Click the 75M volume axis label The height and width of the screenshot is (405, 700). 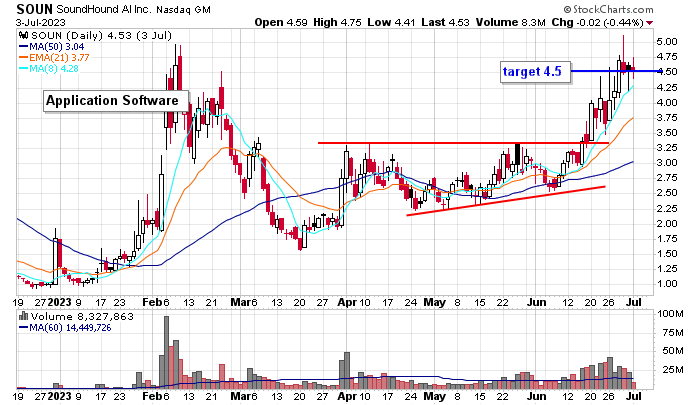tap(673, 332)
